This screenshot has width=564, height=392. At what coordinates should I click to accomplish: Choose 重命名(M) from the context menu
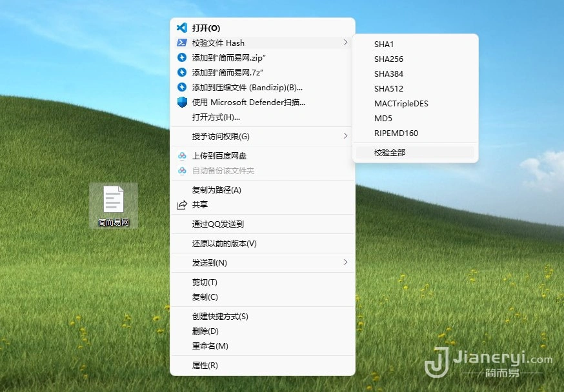(263, 346)
